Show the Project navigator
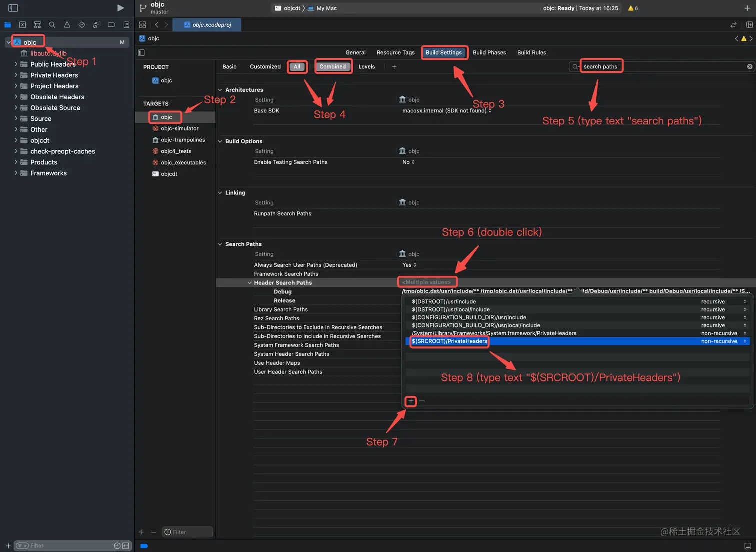The image size is (756, 552). click(x=8, y=25)
